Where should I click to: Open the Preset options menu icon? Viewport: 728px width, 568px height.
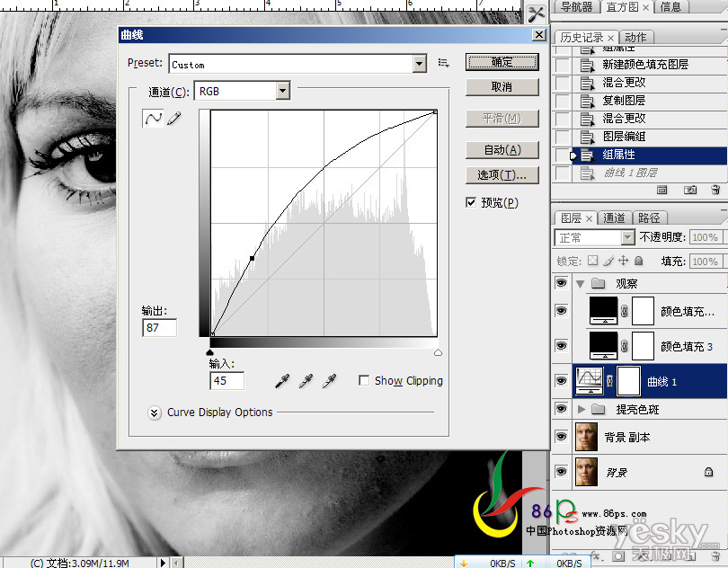[x=444, y=63]
